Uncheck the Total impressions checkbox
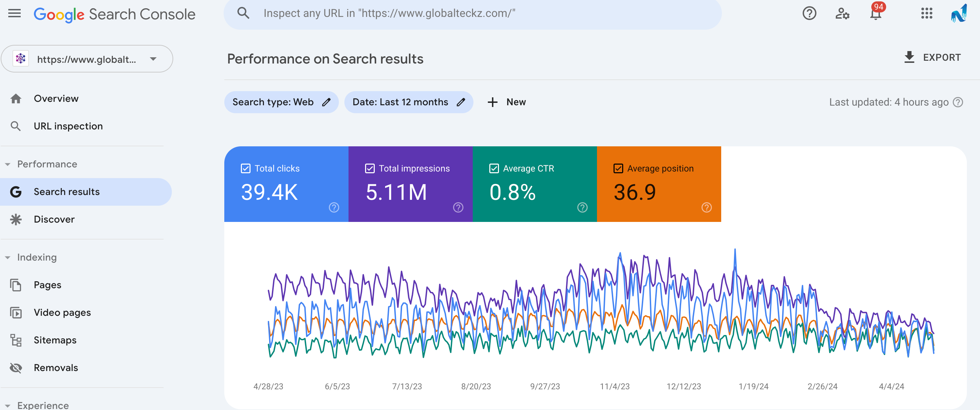This screenshot has height=410, width=980. [370, 168]
